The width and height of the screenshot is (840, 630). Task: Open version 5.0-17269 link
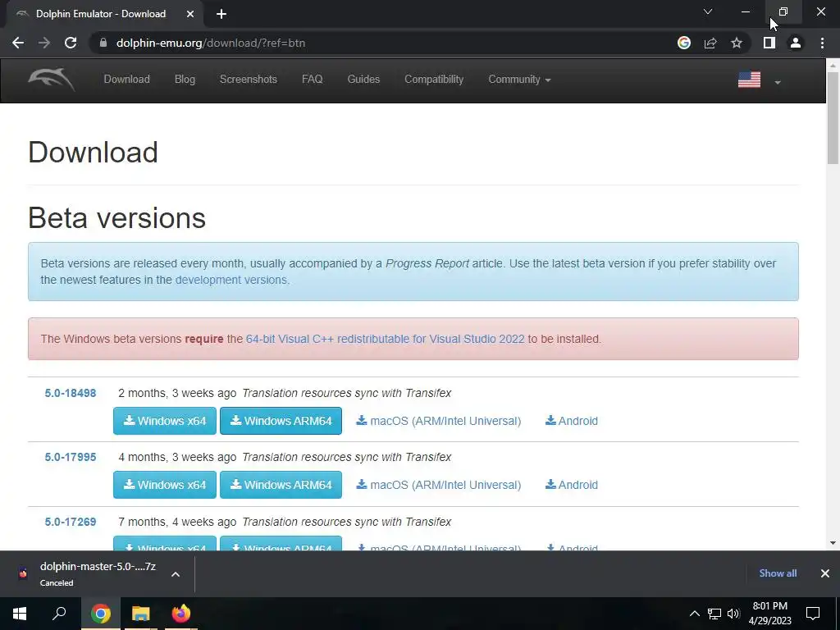pos(71,522)
